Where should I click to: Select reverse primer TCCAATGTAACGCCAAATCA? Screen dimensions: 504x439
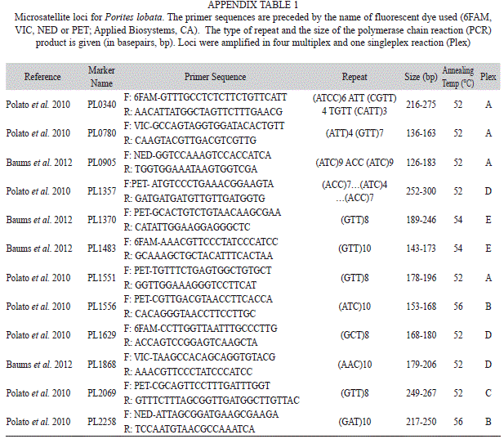coord(194,429)
